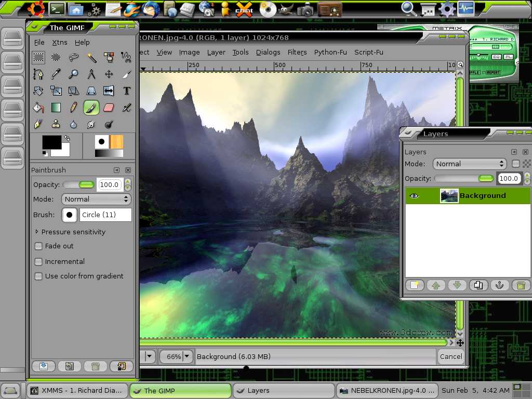Select the Flip tool
This screenshot has width=532, height=399.
[x=109, y=90]
